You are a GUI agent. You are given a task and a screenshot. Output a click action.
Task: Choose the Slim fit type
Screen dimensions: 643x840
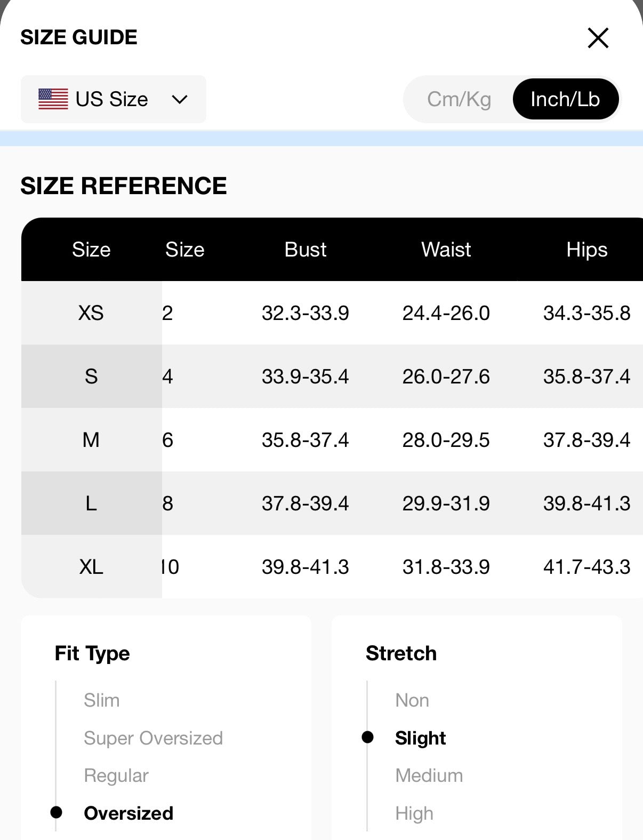click(101, 700)
